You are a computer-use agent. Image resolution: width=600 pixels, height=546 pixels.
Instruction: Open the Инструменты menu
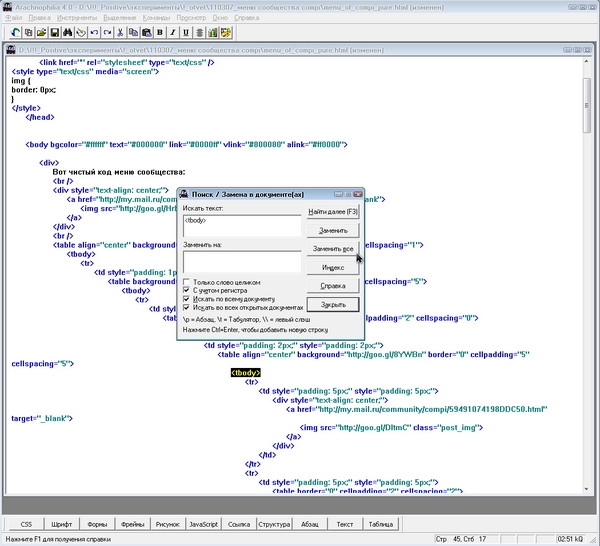(77, 18)
